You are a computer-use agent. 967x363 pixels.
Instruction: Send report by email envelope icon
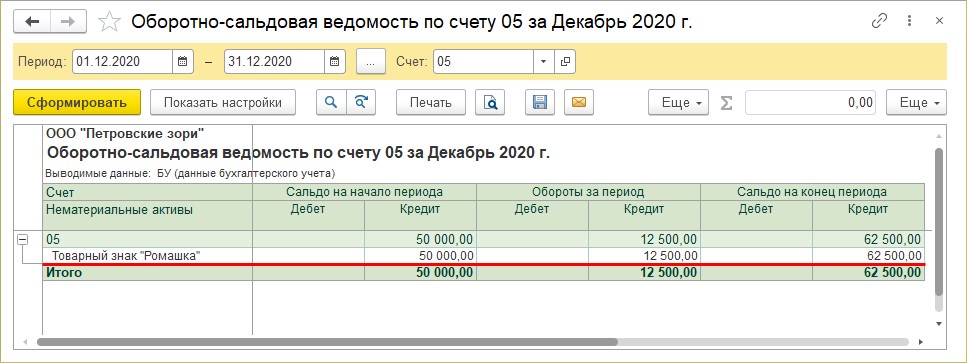[x=578, y=102]
